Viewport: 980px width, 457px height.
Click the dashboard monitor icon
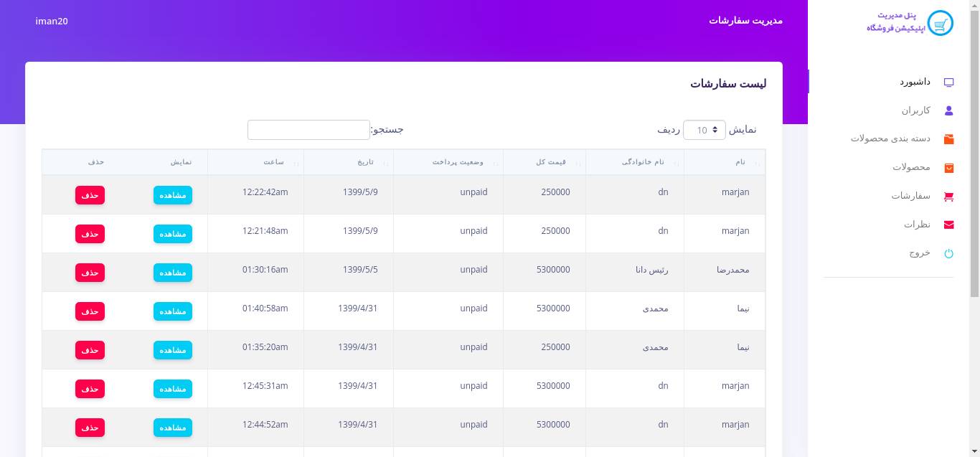pyautogui.click(x=948, y=83)
